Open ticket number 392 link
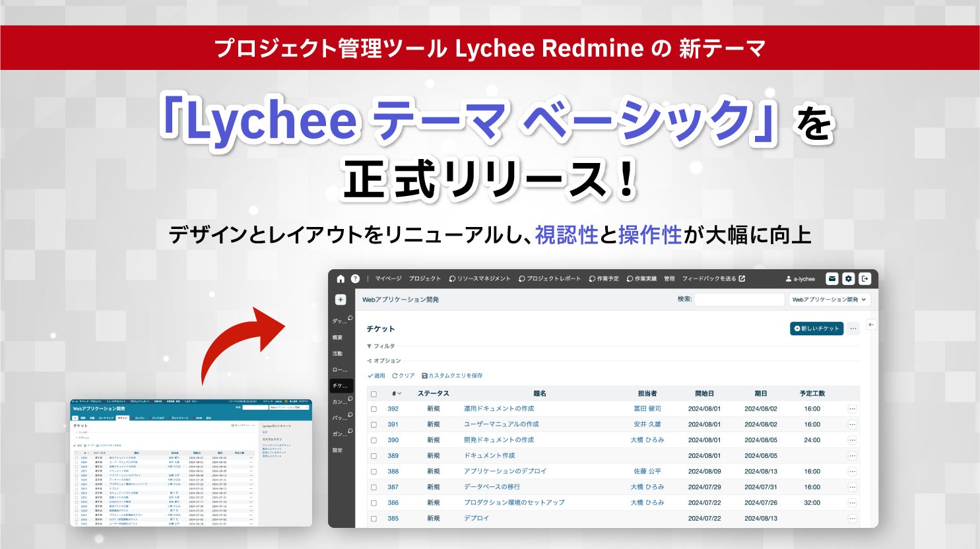The width and height of the screenshot is (980, 549). [393, 409]
